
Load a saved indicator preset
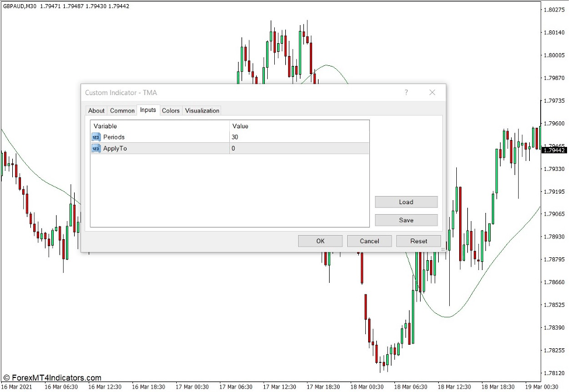(x=406, y=202)
